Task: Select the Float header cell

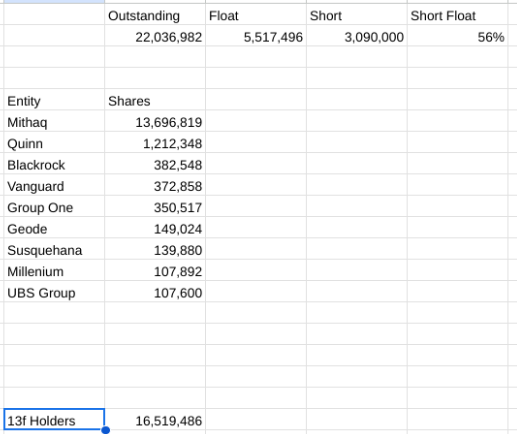Action: 256,15
